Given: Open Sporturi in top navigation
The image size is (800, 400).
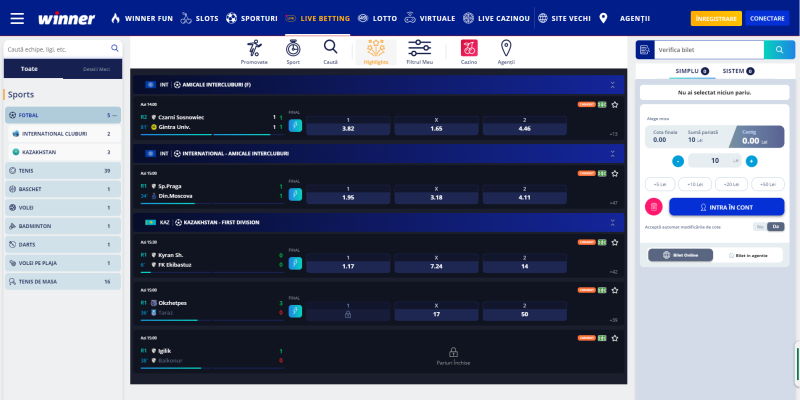Looking at the screenshot, I should pyautogui.click(x=252, y=18).
